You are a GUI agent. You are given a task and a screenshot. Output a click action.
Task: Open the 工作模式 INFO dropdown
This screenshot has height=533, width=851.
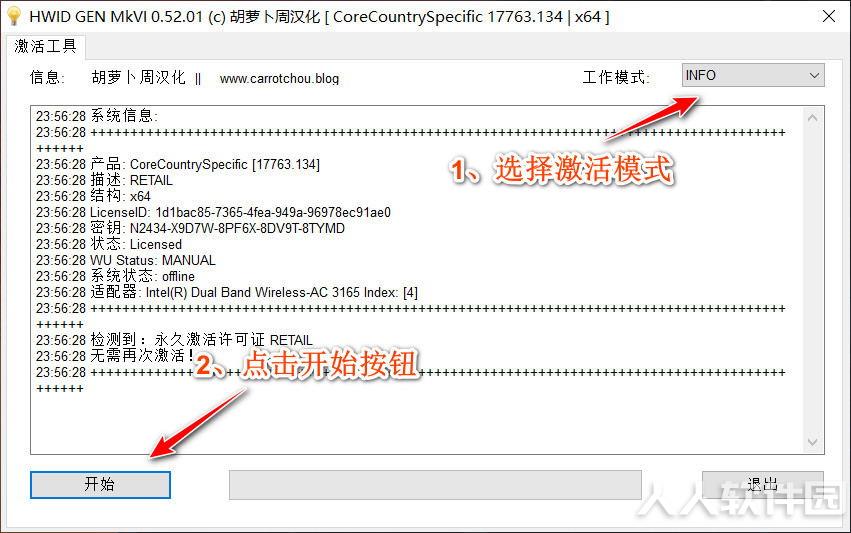tap(753, 75)
